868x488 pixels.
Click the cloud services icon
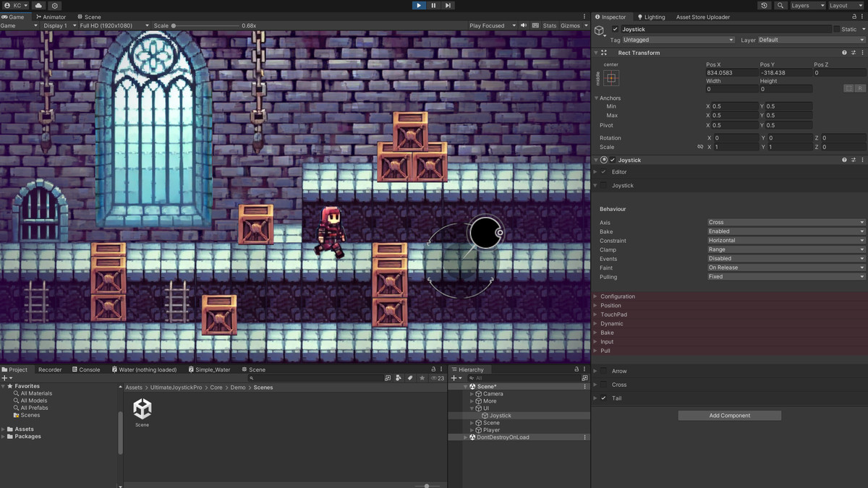[38, 6]
